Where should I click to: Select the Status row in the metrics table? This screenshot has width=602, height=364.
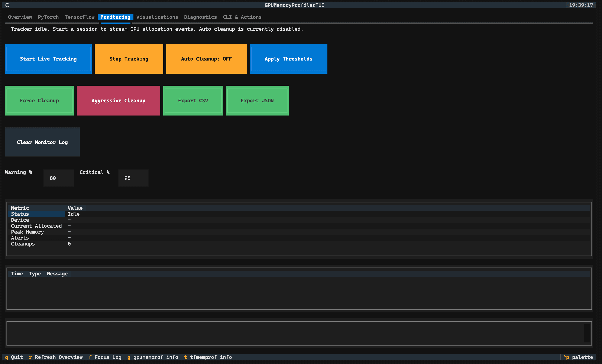pos(37,214)
